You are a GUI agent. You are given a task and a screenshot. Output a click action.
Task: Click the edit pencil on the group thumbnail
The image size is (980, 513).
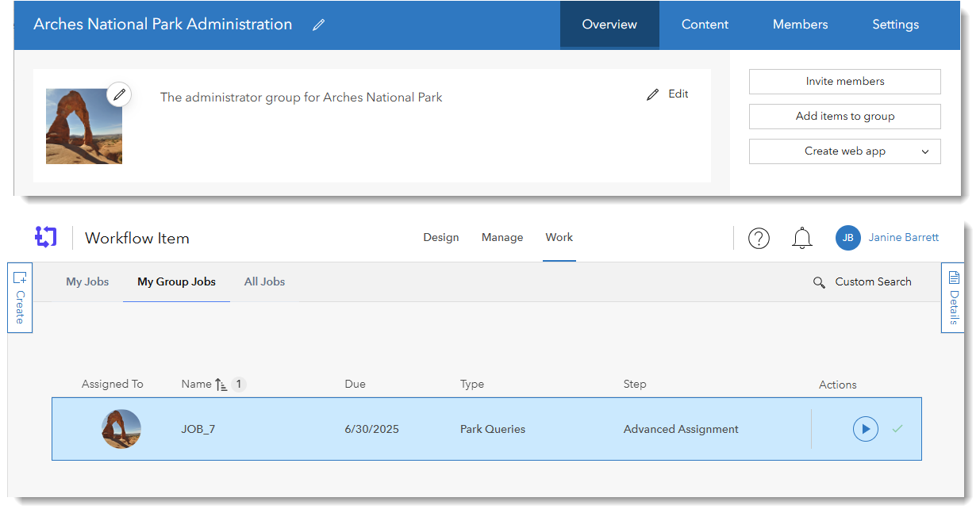tap(119, 94)
